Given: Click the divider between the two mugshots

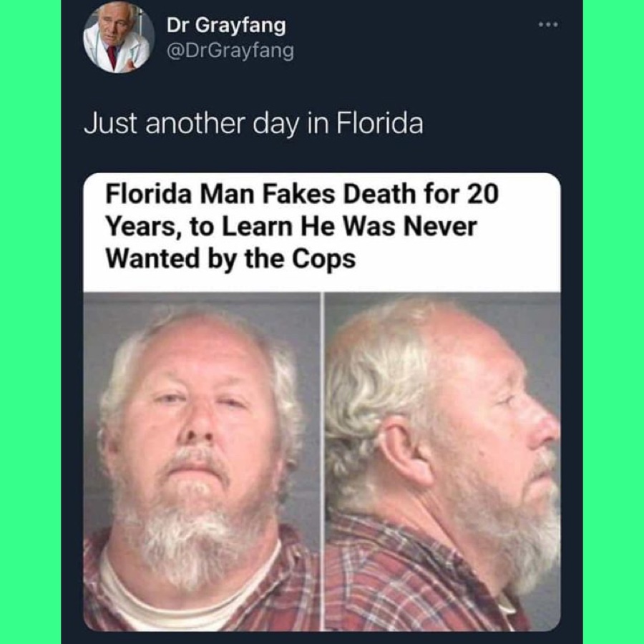Looking at the screenshot, I should click(x=322, y=462).
